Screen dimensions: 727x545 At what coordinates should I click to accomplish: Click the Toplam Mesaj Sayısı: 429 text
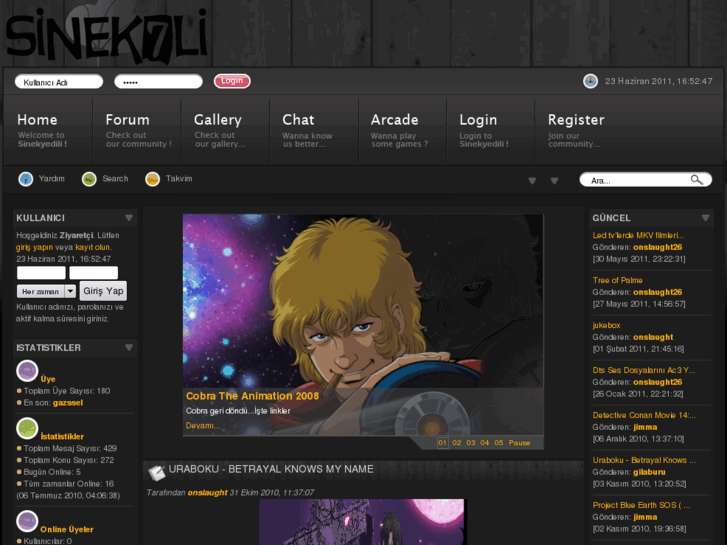point(70,449)
